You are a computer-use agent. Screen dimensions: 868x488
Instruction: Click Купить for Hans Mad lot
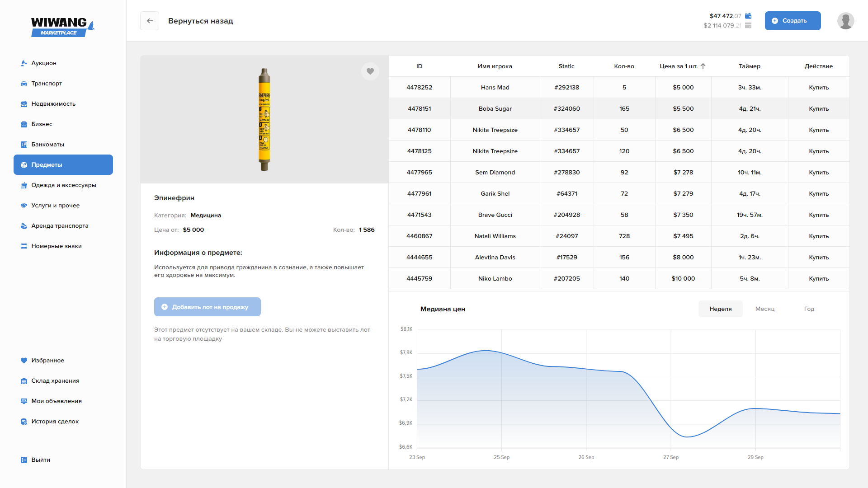pos(818,88)
